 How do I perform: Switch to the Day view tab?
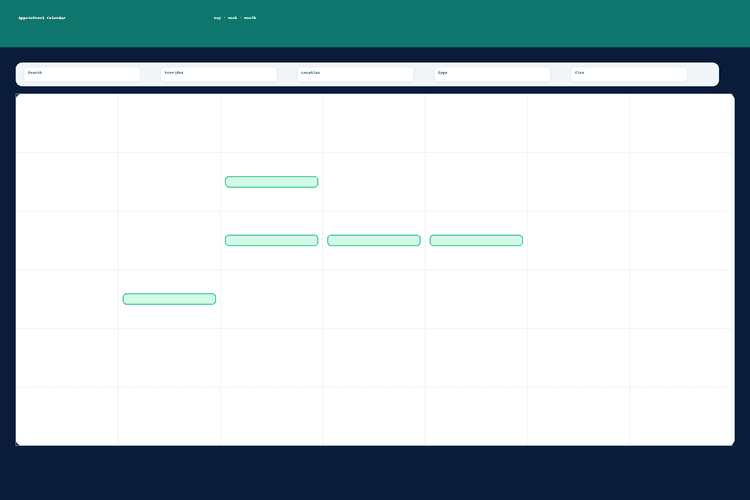(x=217, y=17)
